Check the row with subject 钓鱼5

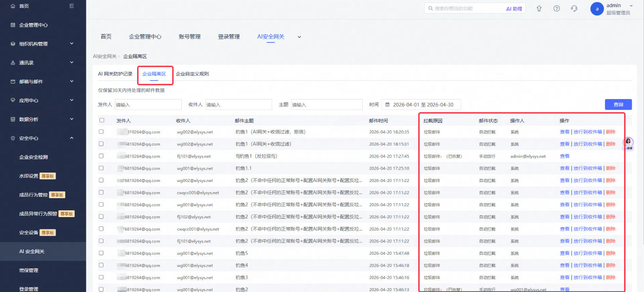(x=101, y=253)
